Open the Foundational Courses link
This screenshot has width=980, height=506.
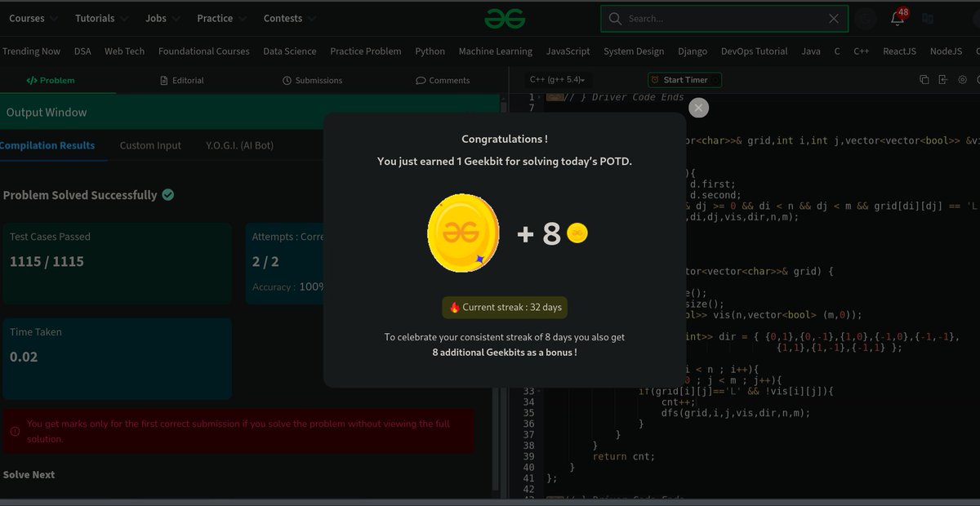pos(204,51)
